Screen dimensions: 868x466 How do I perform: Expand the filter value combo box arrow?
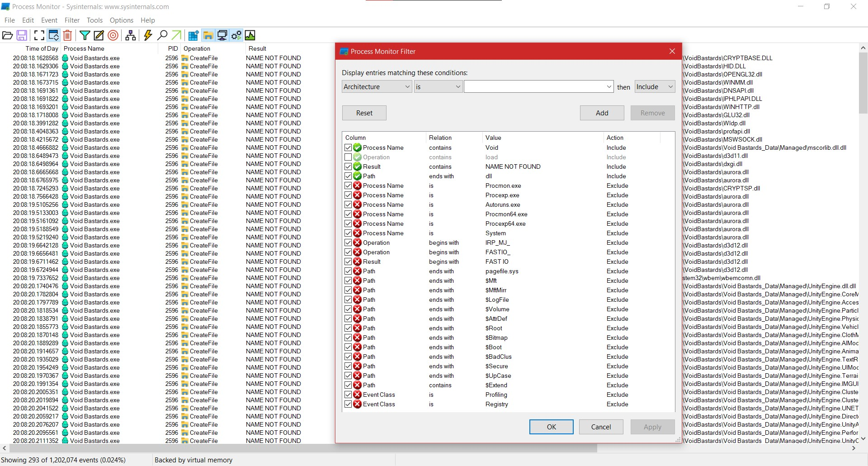(609, 87)
